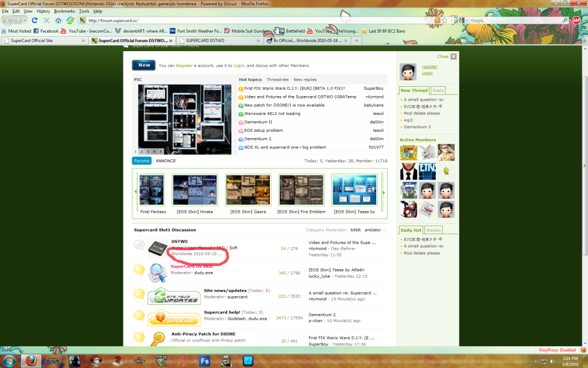Open the File menu
Viewport: 588px width, 368px height.
5,11
